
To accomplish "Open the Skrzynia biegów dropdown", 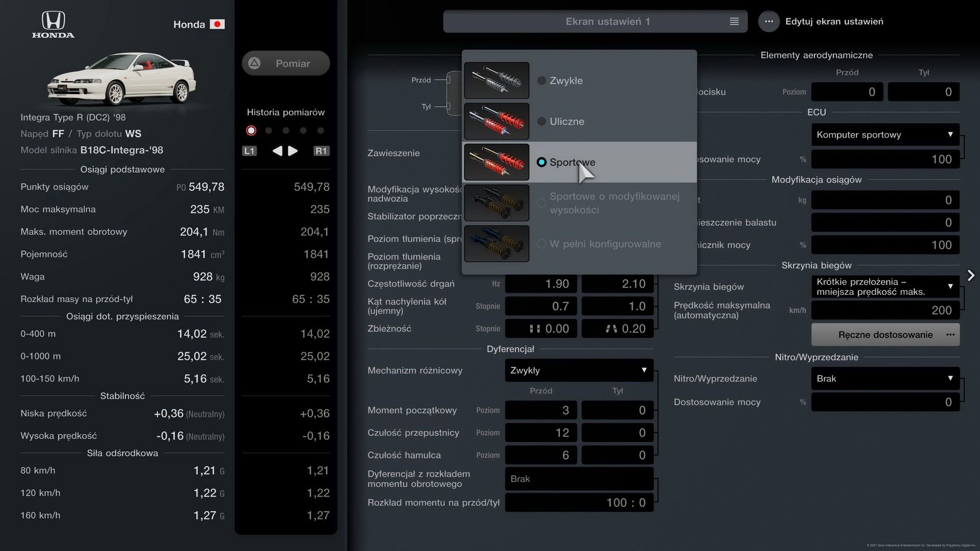I will point(885,287).
